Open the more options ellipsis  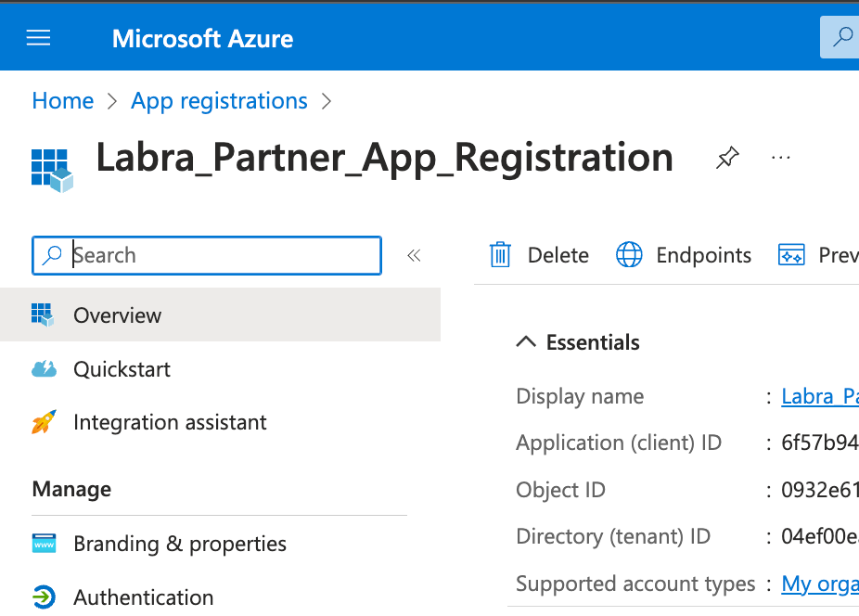click(x=780, y=158)
